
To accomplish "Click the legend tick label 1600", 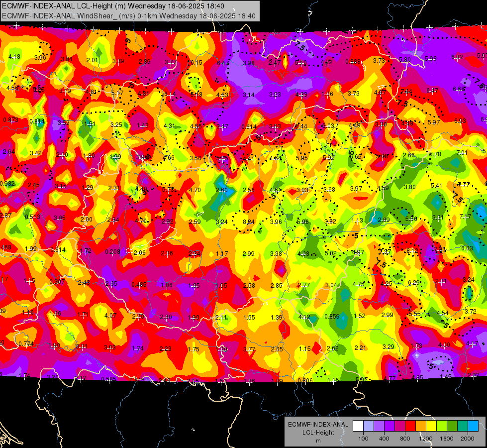I will 447,439.
